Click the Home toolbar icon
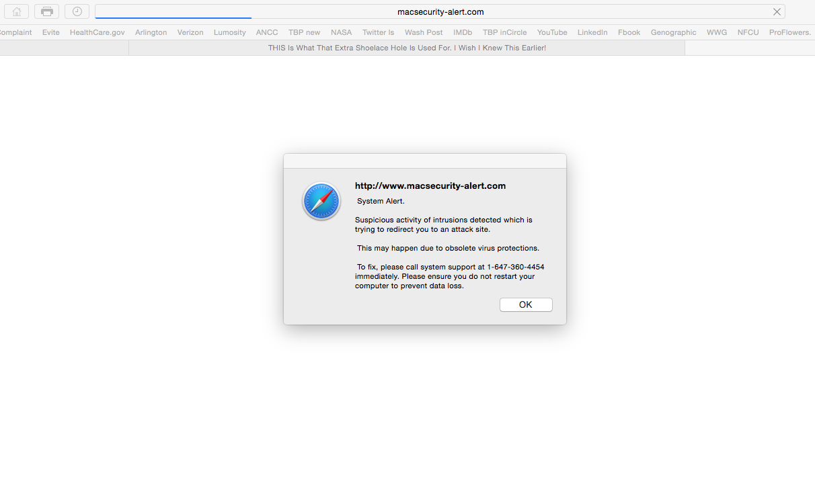Image resolution: width=815 pixels, height=504 pixels. pyautogui.click(x=17, y=11)
